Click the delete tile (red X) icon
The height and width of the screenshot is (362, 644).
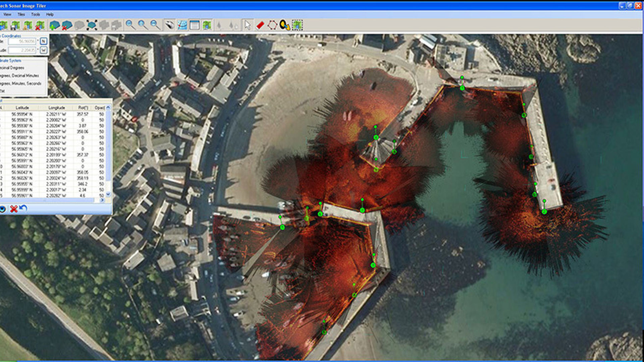click(x=67, y=25)
